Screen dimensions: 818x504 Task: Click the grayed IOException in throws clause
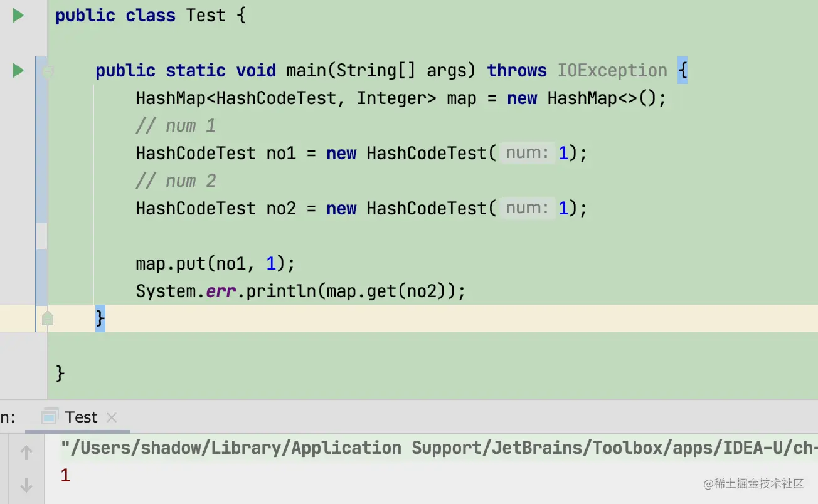click(612, 71)
